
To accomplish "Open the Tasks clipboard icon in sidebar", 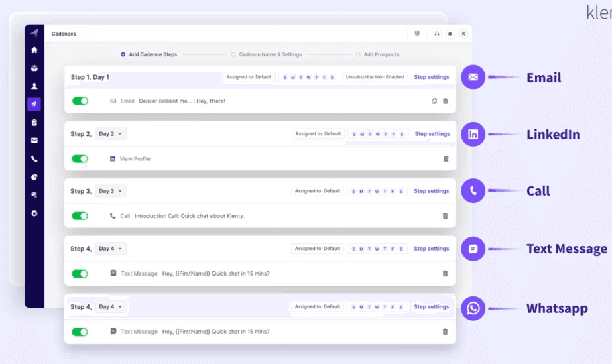I will pos(34,123).
